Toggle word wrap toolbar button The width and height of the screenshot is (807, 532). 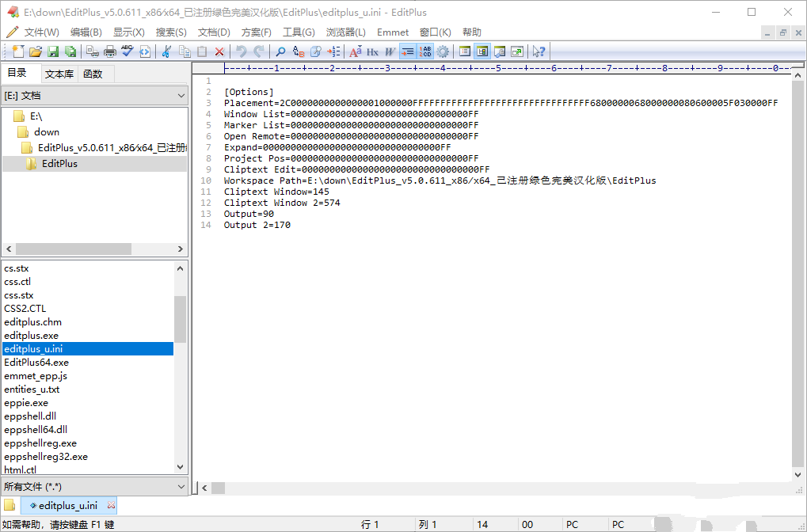click(x=407, y=51)
